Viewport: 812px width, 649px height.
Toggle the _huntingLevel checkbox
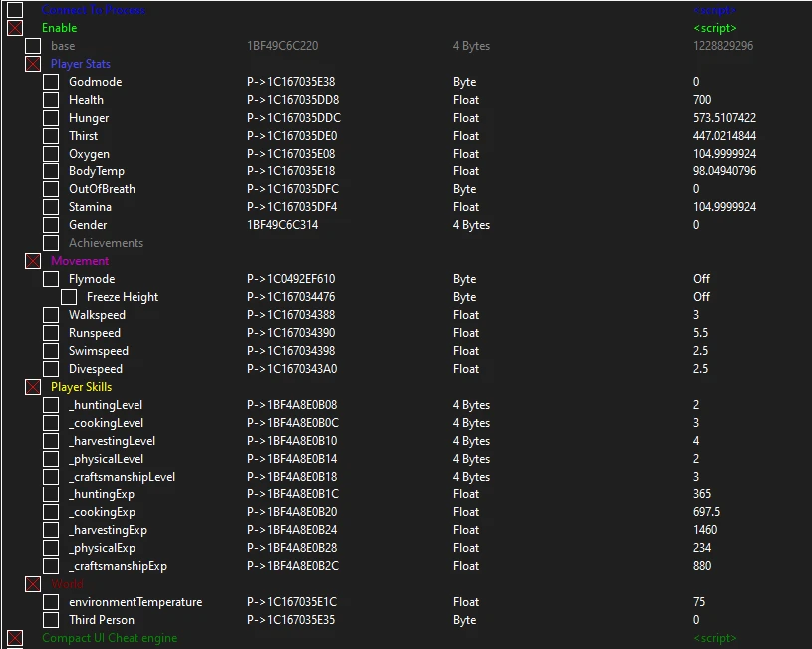tap(51, 405)
